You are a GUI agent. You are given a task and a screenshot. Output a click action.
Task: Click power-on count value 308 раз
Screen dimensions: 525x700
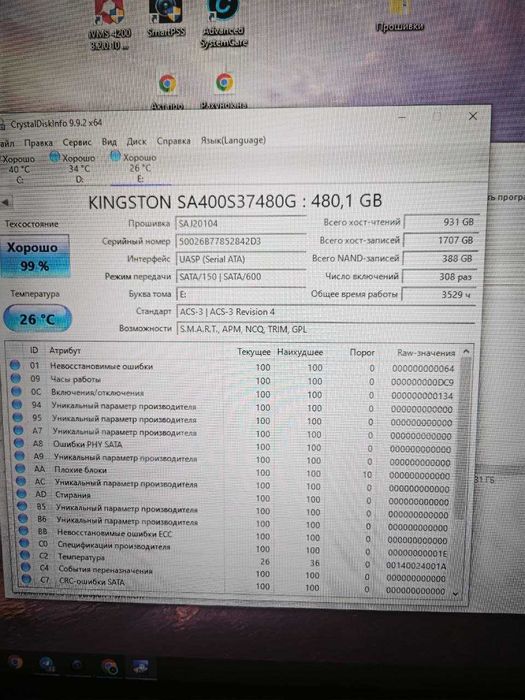pyautogui.click(x=439, y=276)
